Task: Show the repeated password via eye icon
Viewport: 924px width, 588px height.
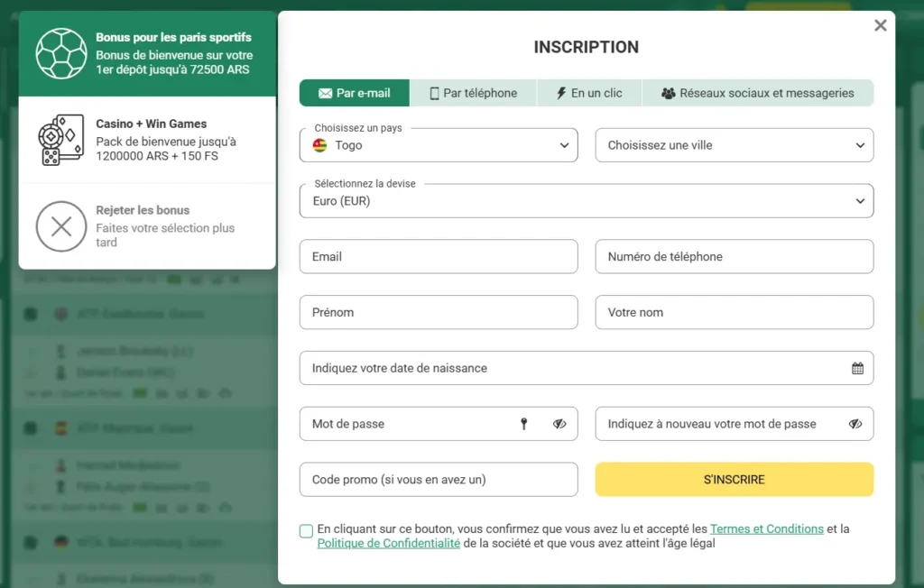Action: [855, 424]
